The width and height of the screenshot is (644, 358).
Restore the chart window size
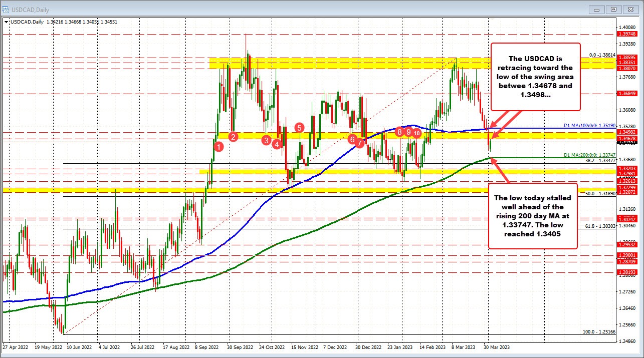click(x=613, y=9)
